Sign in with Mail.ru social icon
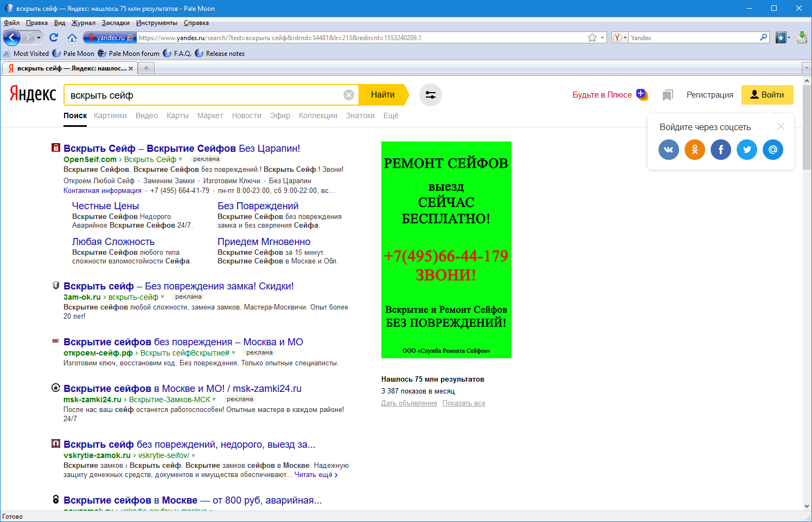 click(x=773, y=150)
